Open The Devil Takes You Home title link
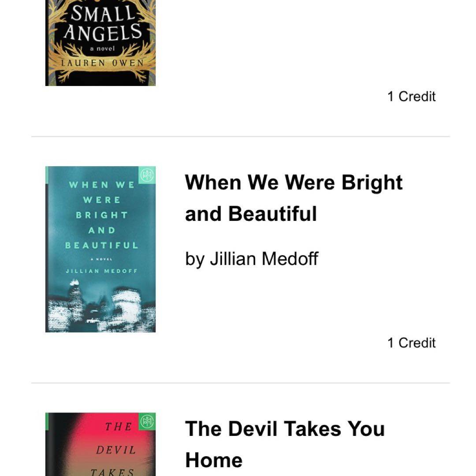476x476 pixels. pos(285,444)
